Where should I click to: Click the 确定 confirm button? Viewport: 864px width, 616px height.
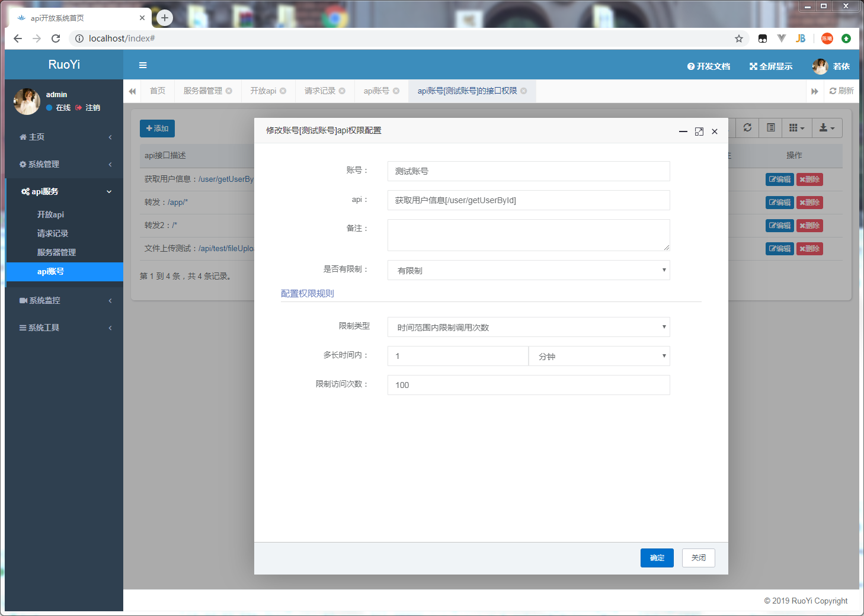[657, 557]
